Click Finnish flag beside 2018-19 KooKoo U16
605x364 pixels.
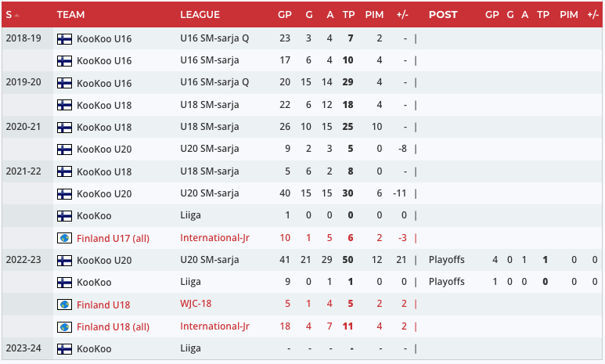tap(64, 38)
